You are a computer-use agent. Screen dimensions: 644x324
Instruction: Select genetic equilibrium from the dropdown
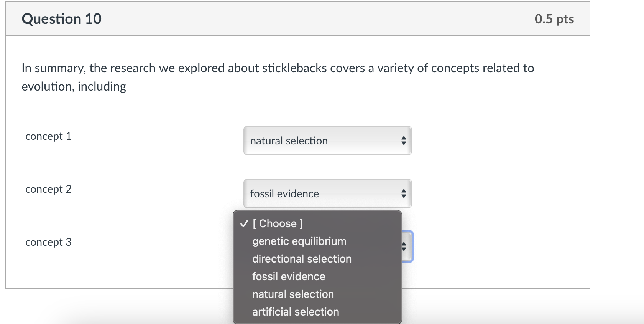(x=299, y=241)
